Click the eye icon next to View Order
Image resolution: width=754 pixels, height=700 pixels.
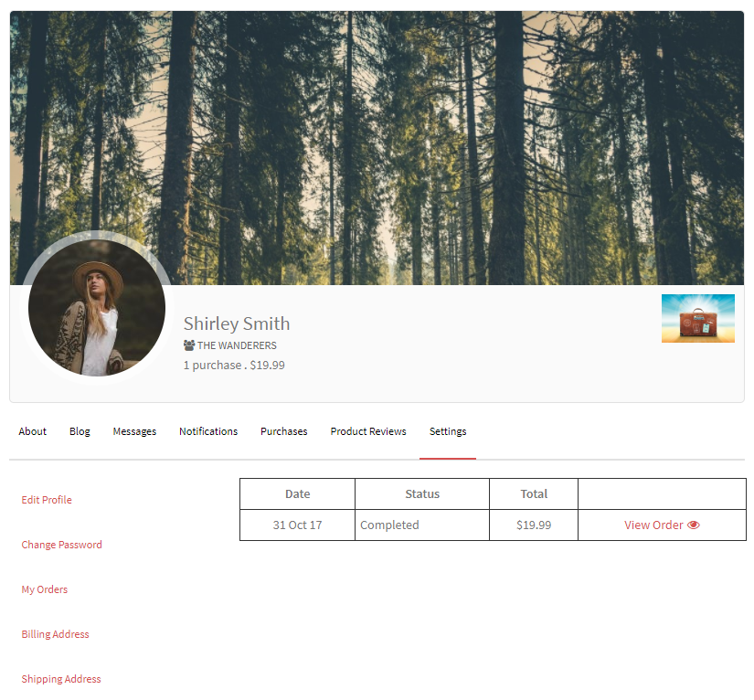tap(694, 525)
